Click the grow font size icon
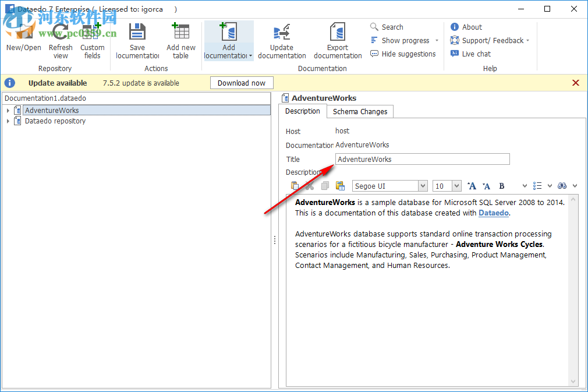588x392 pixels. pos(472,186)
